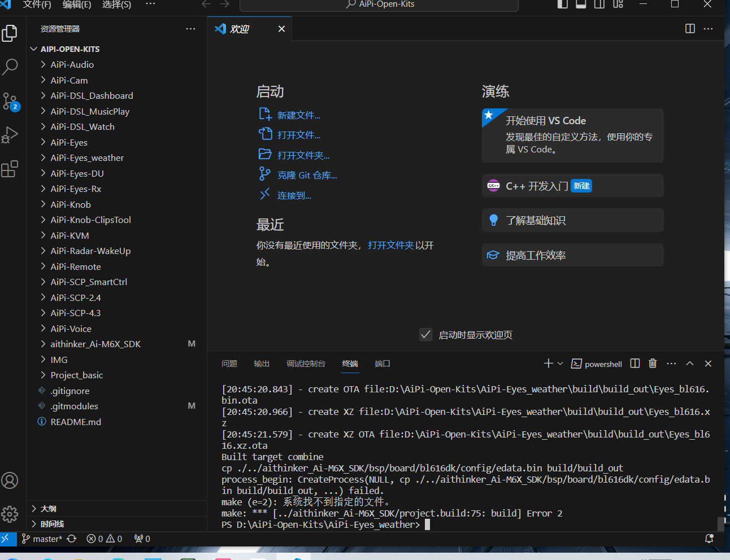Switch to the 问题 panel tab
The height and width of the screenshot is (560, 730).
229,364
